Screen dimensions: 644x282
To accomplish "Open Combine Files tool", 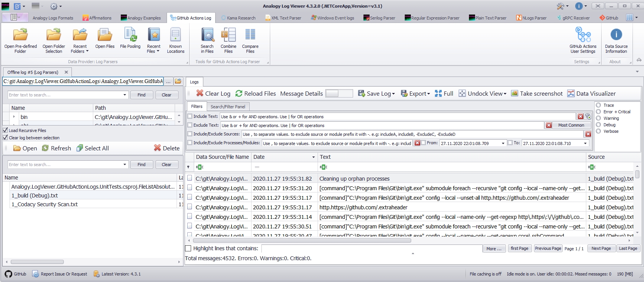I will coord(228,40).
